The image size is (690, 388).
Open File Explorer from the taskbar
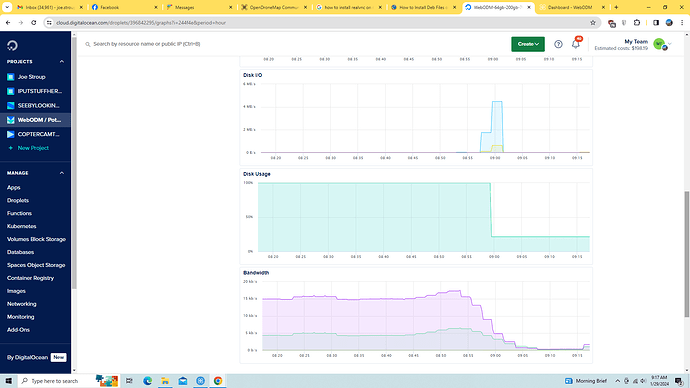point(165,381)
